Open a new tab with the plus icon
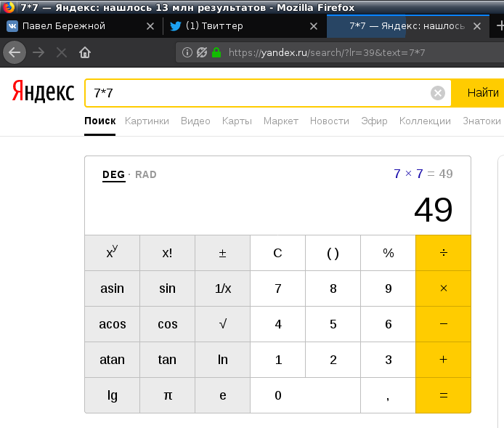This screenshot has width=504, height=428. pos(500,26)
